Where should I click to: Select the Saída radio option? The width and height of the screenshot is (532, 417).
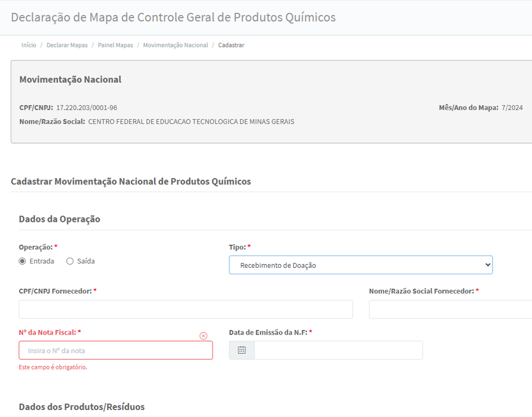pos(70,261)
